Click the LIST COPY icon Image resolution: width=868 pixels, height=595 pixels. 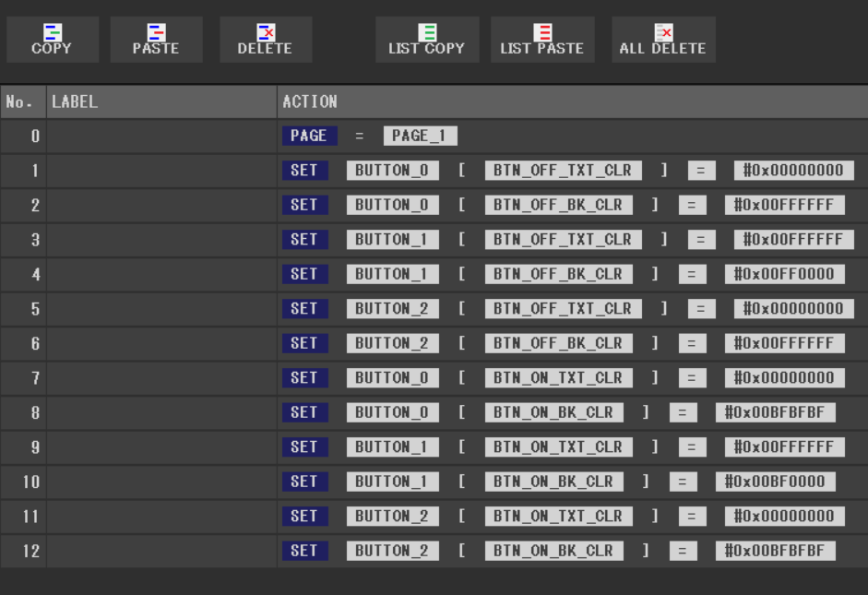point(426,40)
